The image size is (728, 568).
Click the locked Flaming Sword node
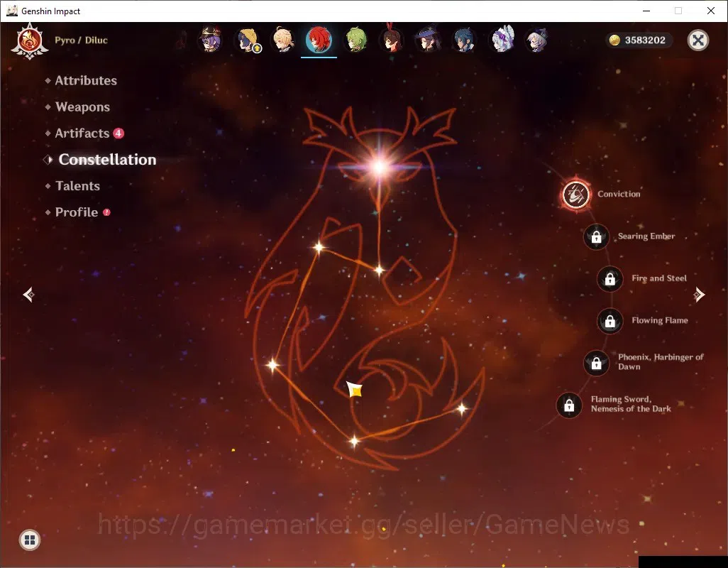pyautogui.click(x=569, y=405)
